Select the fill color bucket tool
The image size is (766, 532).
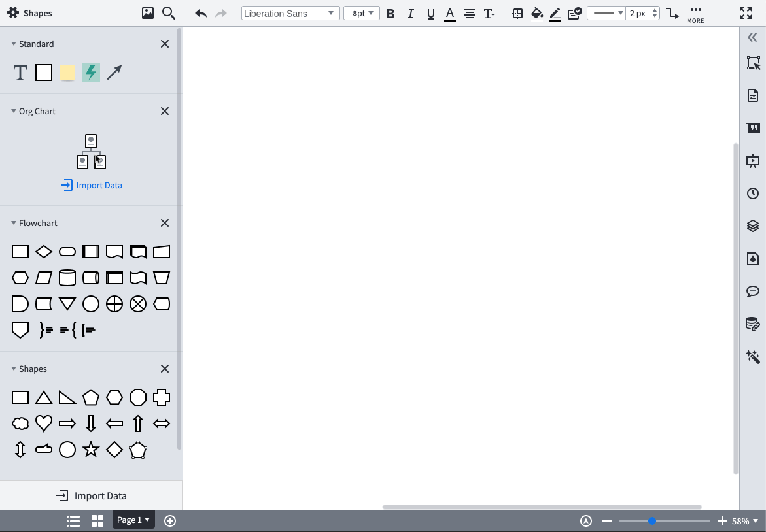pyautogui.click(x=537, y=13)
